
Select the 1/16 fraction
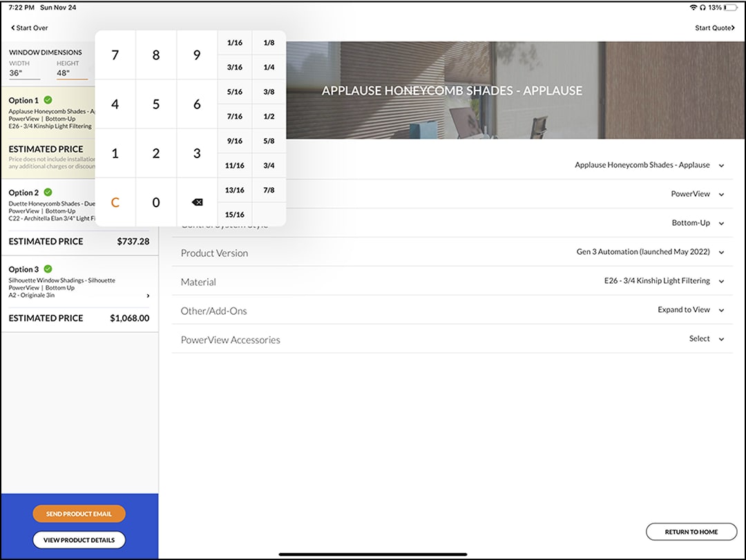click(235, 42)
